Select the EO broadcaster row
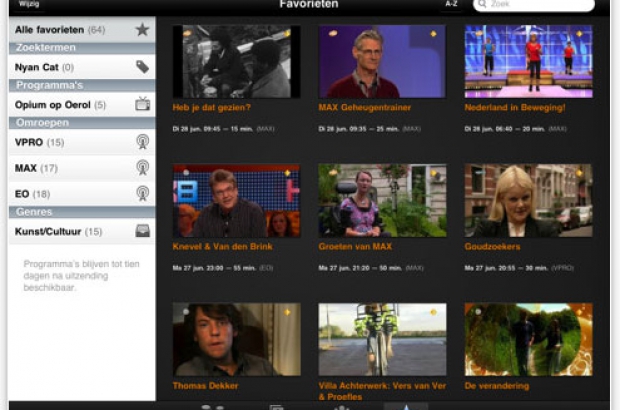 coord(82,193)
